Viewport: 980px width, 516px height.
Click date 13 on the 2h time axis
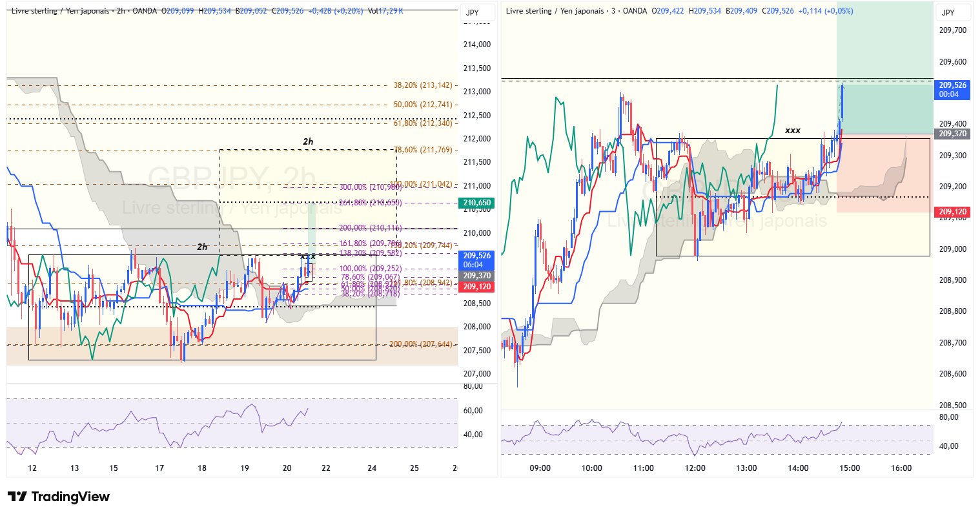tap(75, 468)
